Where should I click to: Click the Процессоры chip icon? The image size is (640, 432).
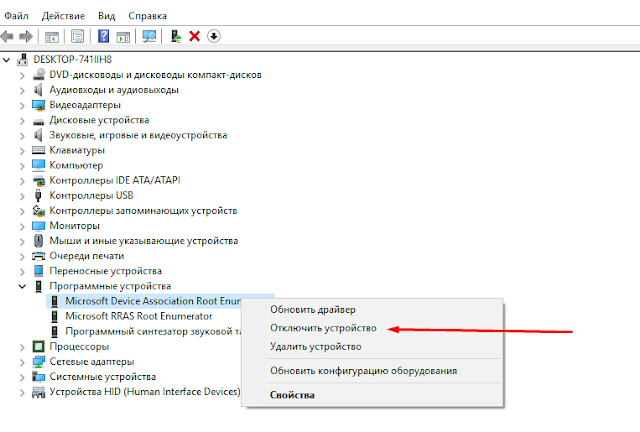point(38,346)
